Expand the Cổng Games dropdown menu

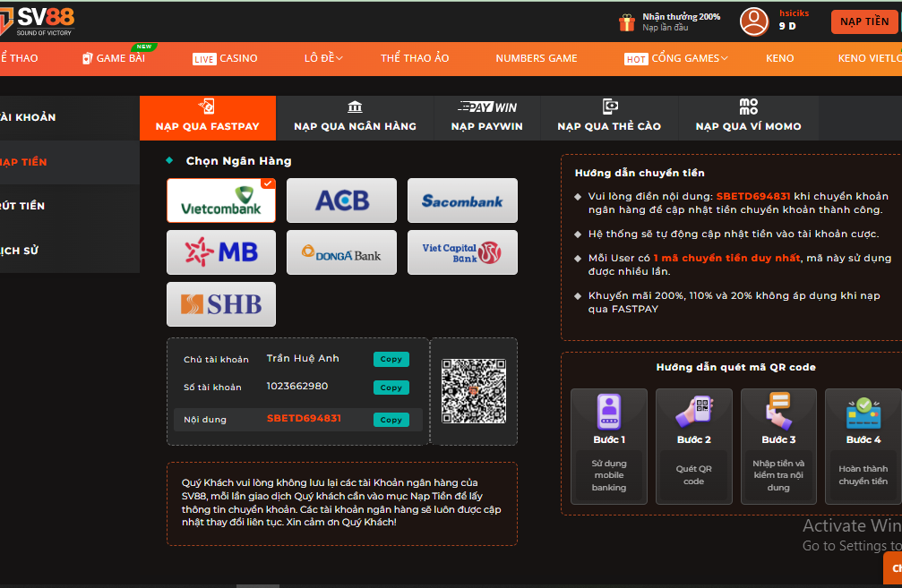[x=690, y=58]
